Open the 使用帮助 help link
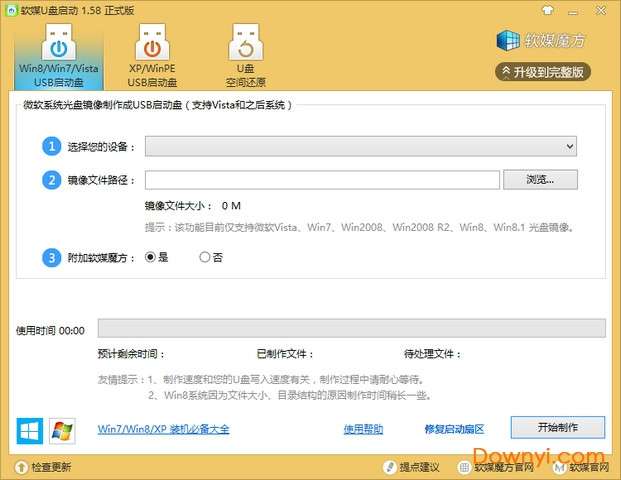The image size is (621, 480). [363, 429]
